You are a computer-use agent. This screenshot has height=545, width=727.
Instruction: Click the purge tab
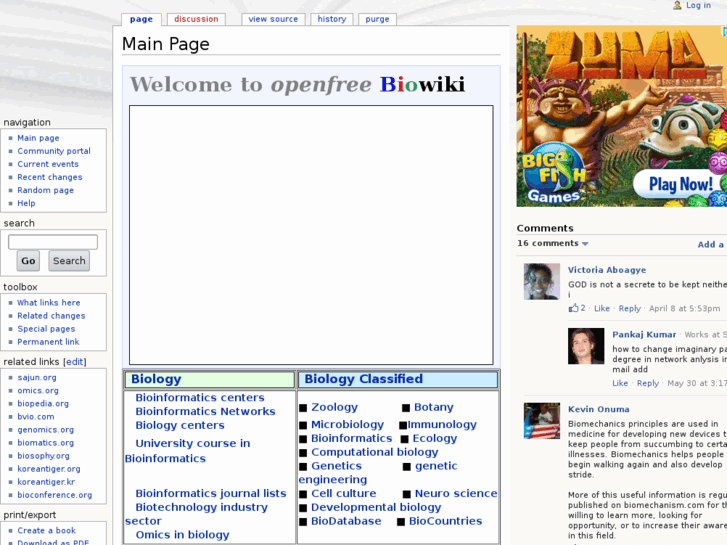click(377, 19)
